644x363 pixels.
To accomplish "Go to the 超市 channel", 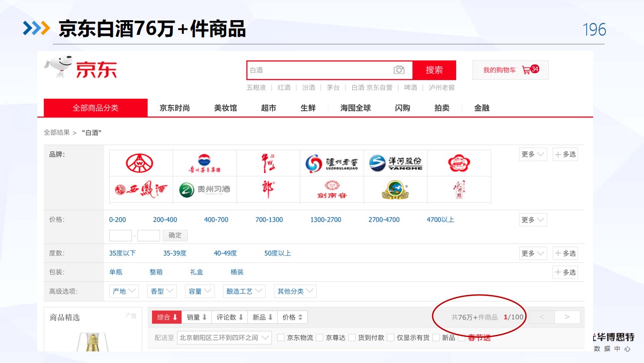I will [x=269, y=108].
